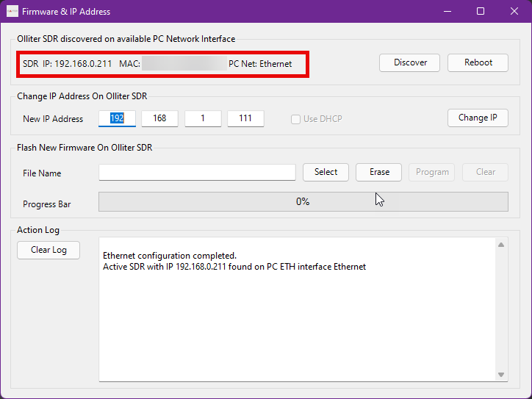The height and width of the screenshot is (399, 532).
Task: Click the File Name text field
Action: [x=197, y=172]
